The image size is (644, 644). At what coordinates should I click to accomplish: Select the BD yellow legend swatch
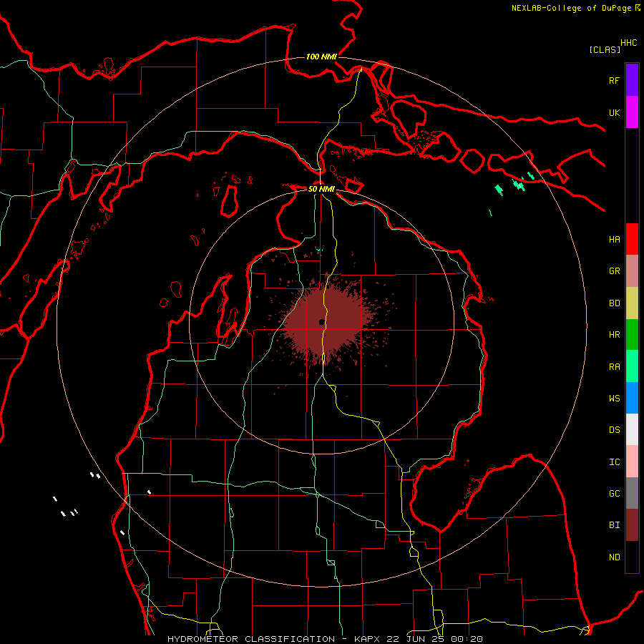coord(632,303)
